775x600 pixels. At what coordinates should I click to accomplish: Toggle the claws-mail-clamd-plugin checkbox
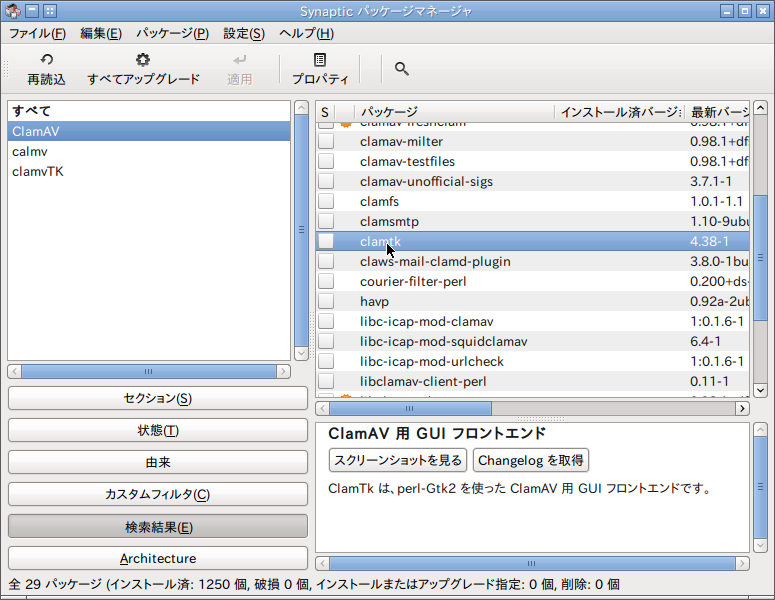326,261
